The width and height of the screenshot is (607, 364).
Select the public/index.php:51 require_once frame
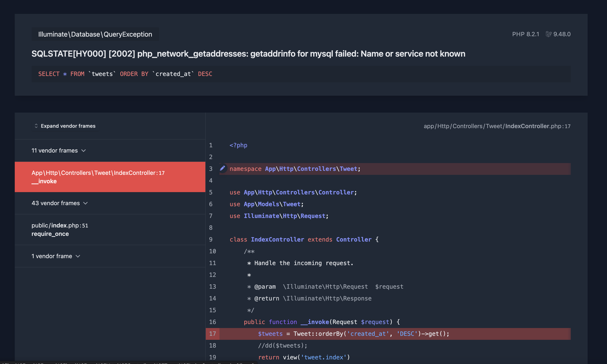coord(110,230)
